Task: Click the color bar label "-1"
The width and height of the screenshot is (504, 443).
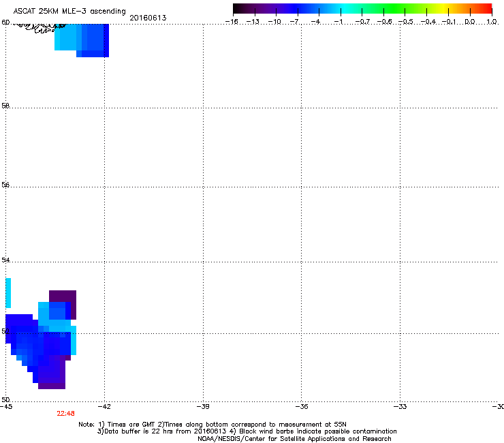Action: [x=338, y=22]
